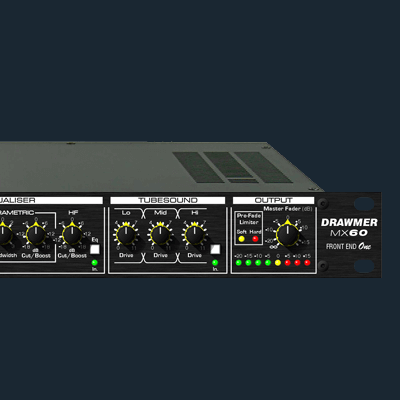Click the Mid band label
Screen dimensions: 400x400
pyautogui.click(x=160, y=212)
